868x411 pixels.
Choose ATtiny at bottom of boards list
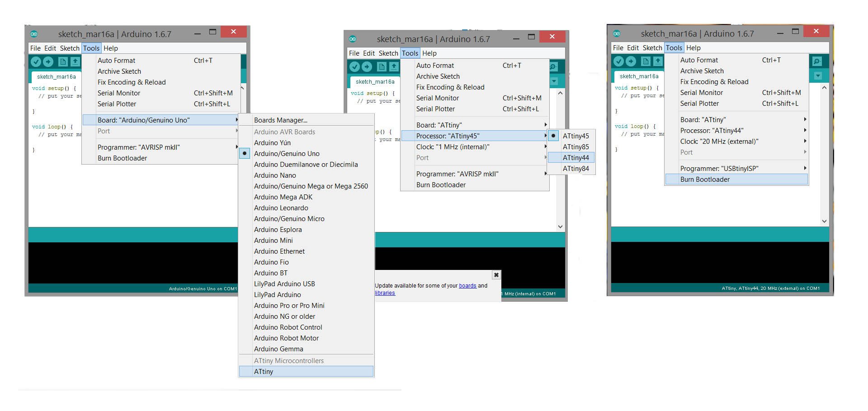point(306,372)
